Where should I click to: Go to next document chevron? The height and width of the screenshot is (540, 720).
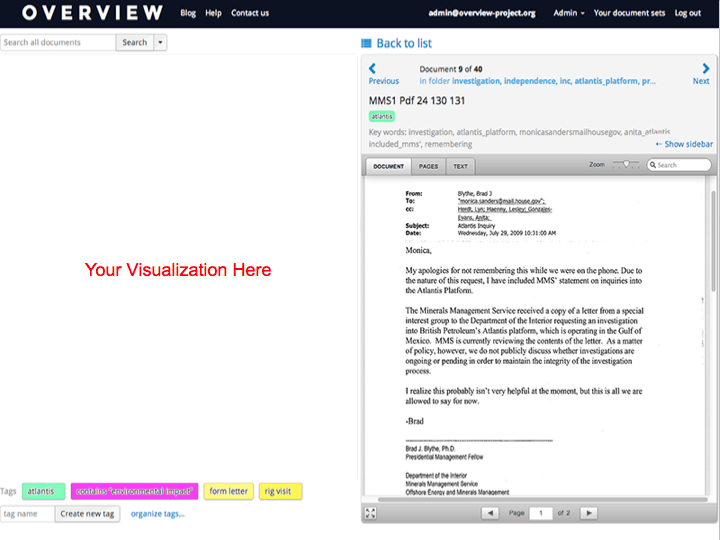pyautogui.click(x=706, y=68)
